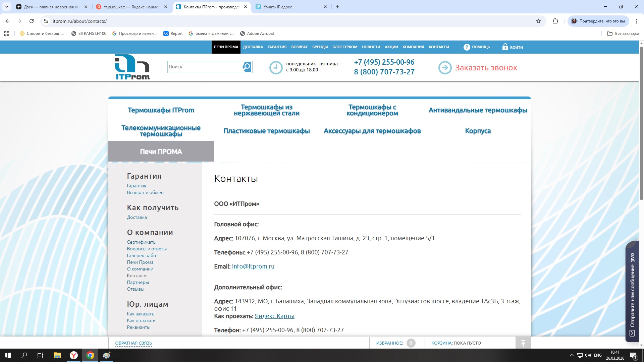644x362 pixels.
Task: Click the scroll-to-top arrow icon
Action: tap(523, 343)
